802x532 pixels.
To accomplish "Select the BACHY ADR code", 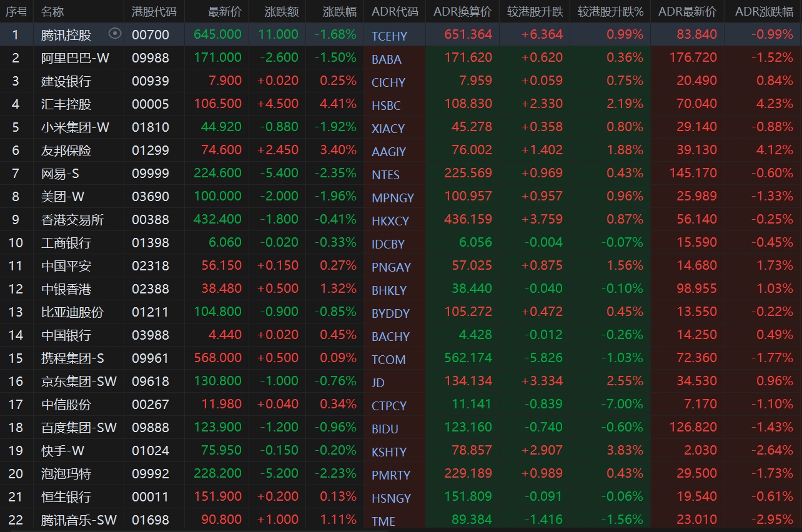I will pos(390,337).
